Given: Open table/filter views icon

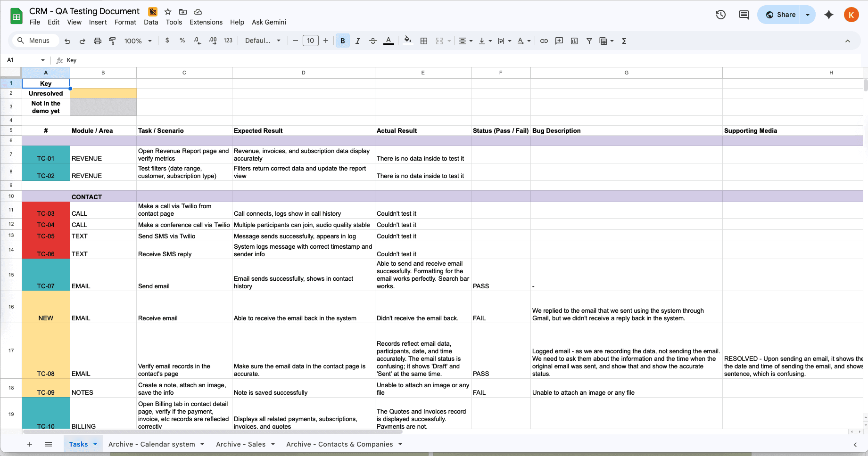Looking at the screenshot, I should pos(606,41).
